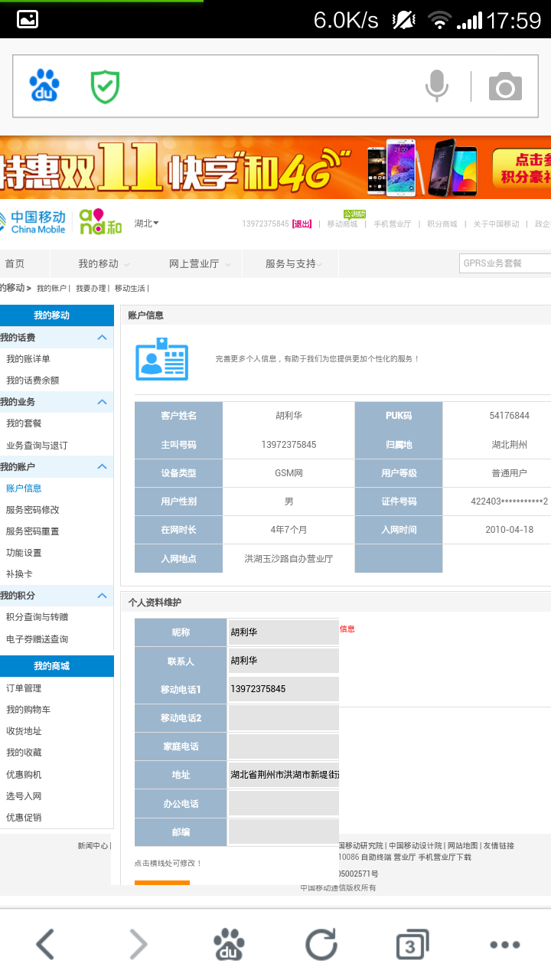This screenshot has height=980, width=551.
Task: Reload the page with refresh icon
Action: pos(321,944)
